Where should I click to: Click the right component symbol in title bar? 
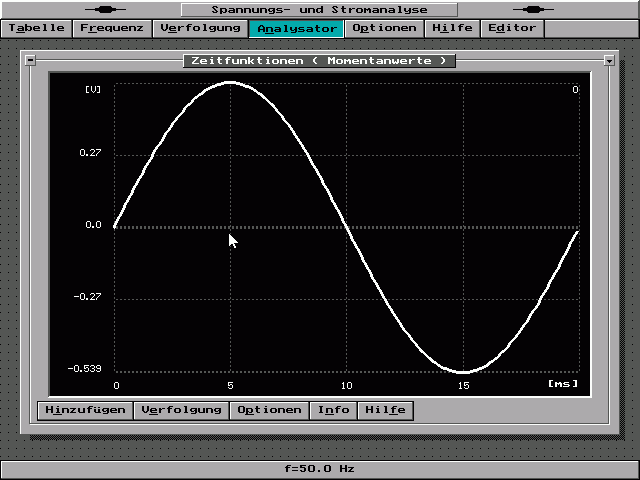click(x=532, y=9)
